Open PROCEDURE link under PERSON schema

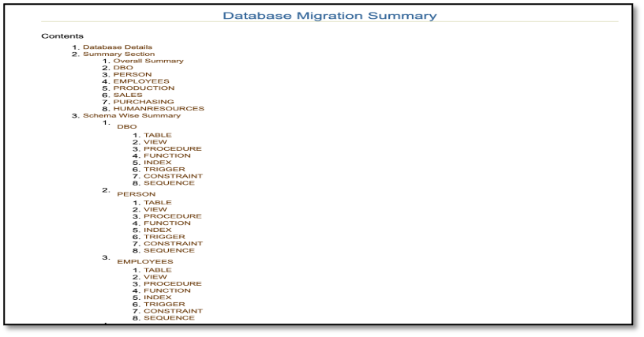click(x=173, y=216)
